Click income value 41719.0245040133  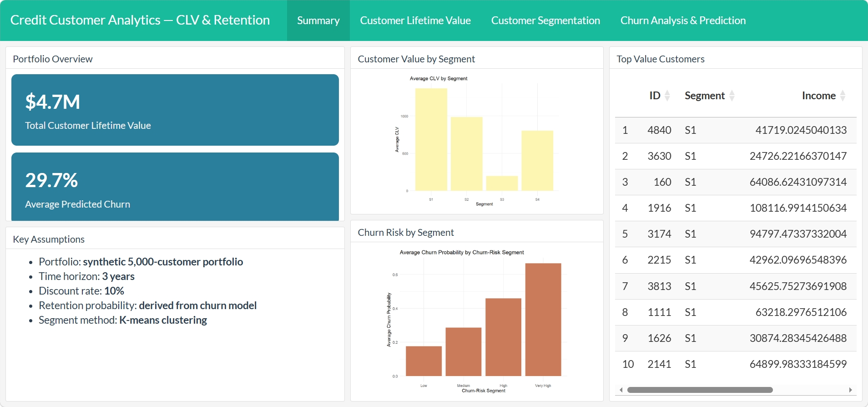[x=801, y=130]
